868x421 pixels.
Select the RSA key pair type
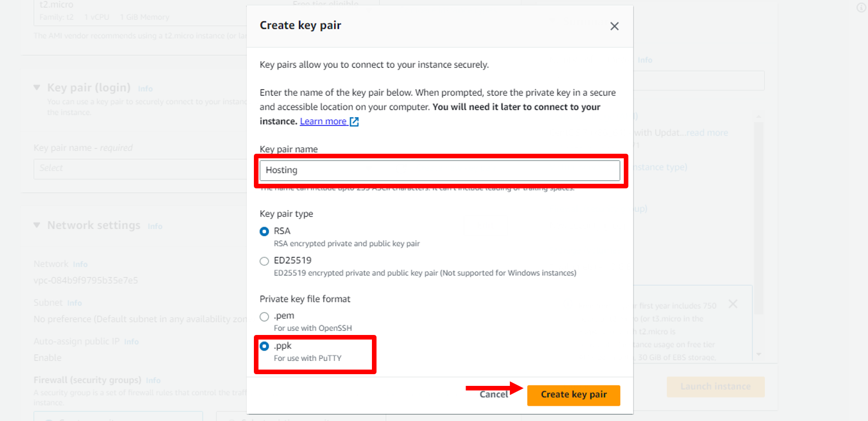coord(265,232)
